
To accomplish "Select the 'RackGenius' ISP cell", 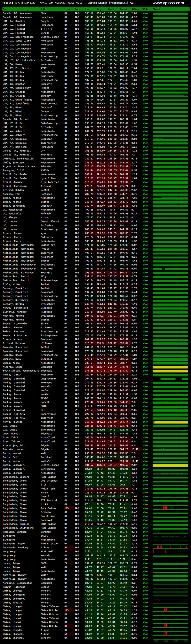I will 48,100.
